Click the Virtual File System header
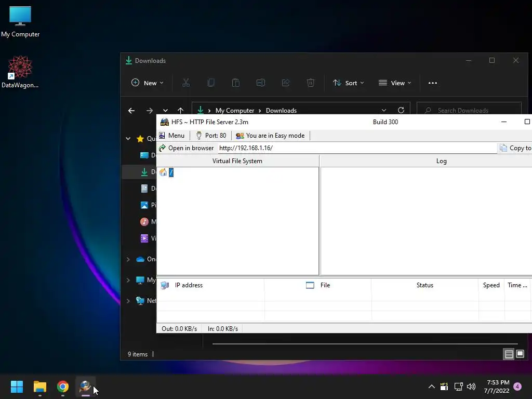This screenshot has height=399, width=532. (237, 161)
